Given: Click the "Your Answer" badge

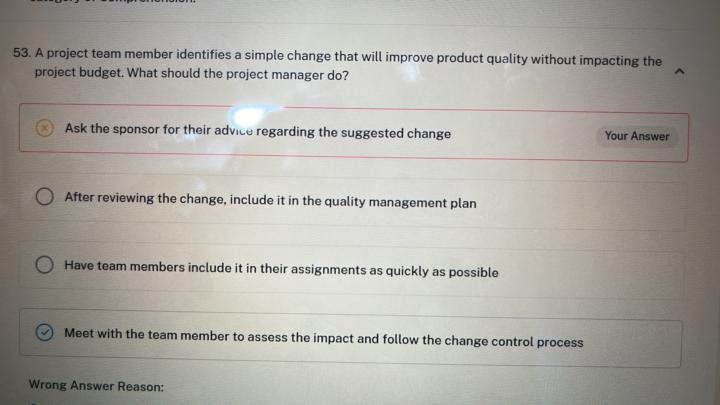Looking at the screenshot, I should tap(637, 136).
